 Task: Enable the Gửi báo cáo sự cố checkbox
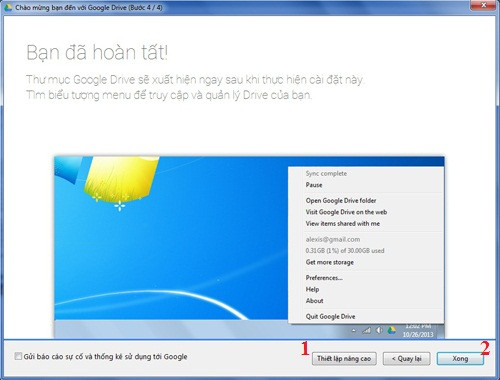click(x=18, y=356)
